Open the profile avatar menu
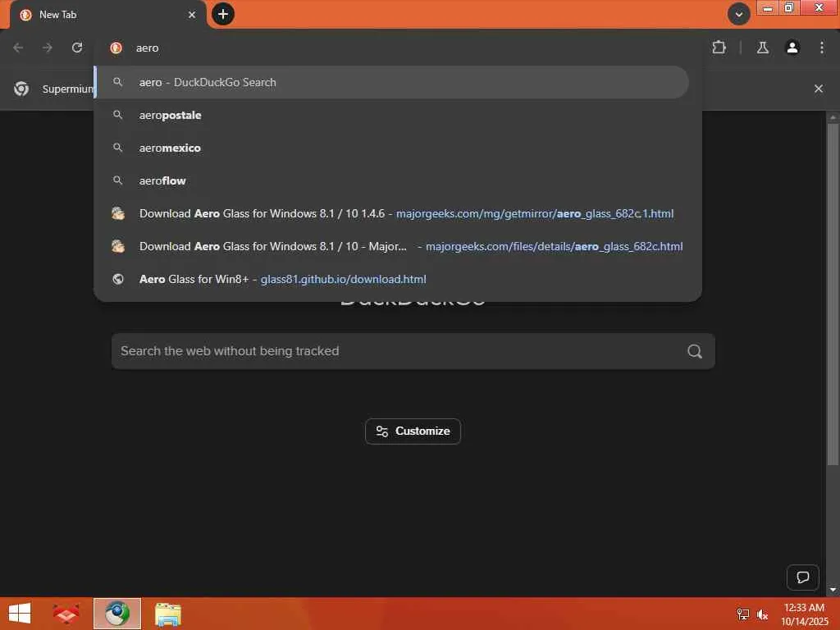Image resolution: width=840 pixels, height=630 pixels. (x=792, y=48)
